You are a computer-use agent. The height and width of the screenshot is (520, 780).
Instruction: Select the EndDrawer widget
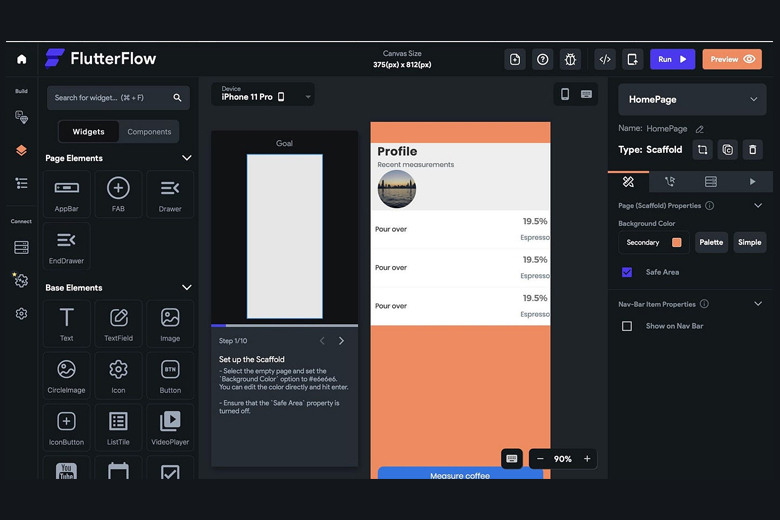[67, 246]
